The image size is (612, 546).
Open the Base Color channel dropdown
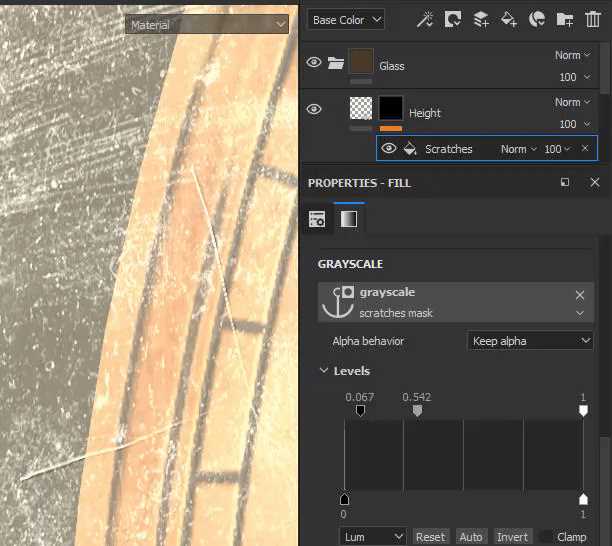tap(347, 20)
